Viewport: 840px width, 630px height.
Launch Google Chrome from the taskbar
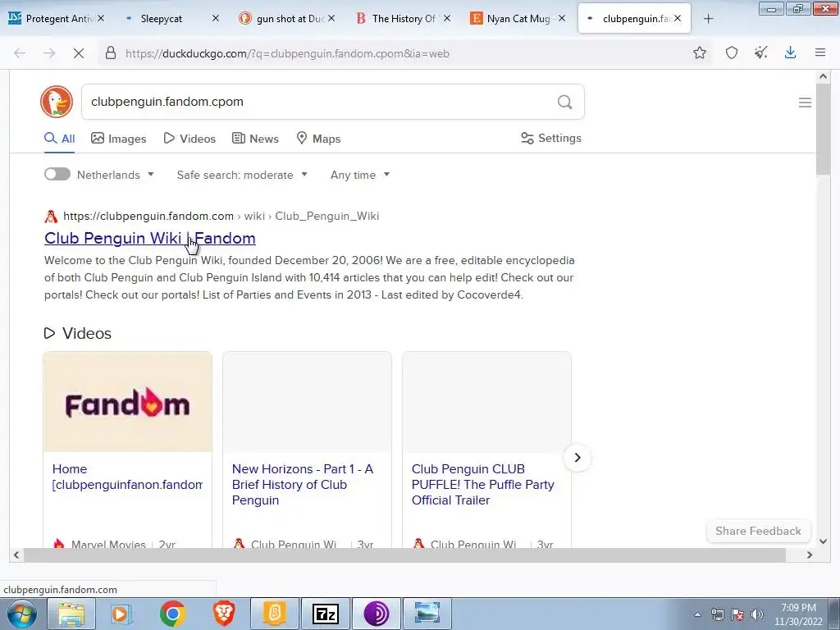pos(172,614)
